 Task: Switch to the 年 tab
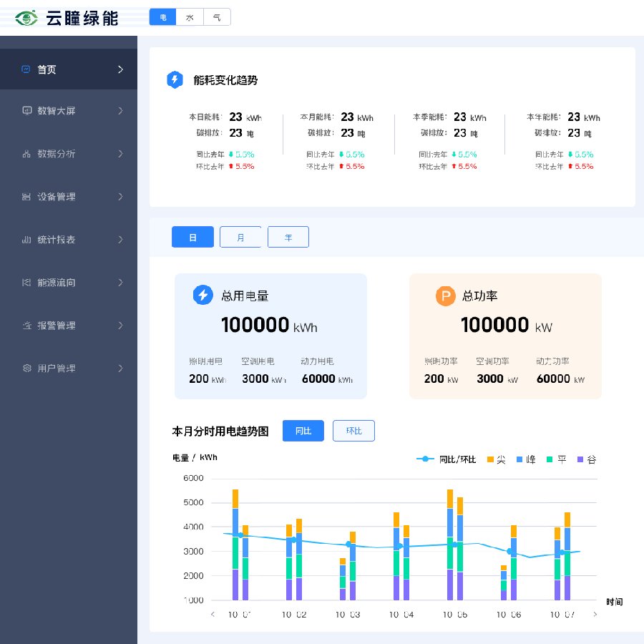(288, 237)
